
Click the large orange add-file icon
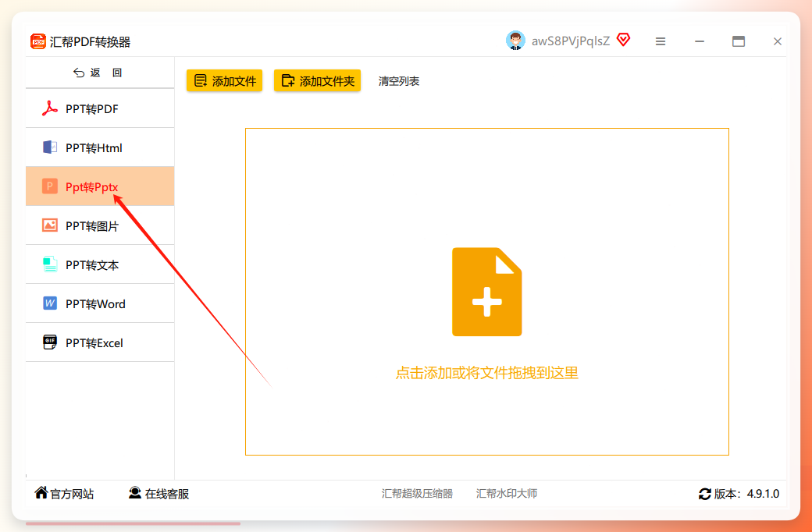tap(486, 292)
